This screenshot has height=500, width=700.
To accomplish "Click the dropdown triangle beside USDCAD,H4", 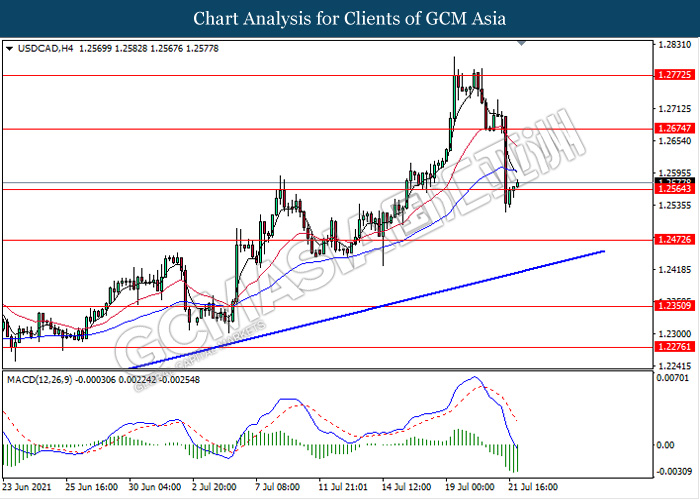I will tap(9, 49).
